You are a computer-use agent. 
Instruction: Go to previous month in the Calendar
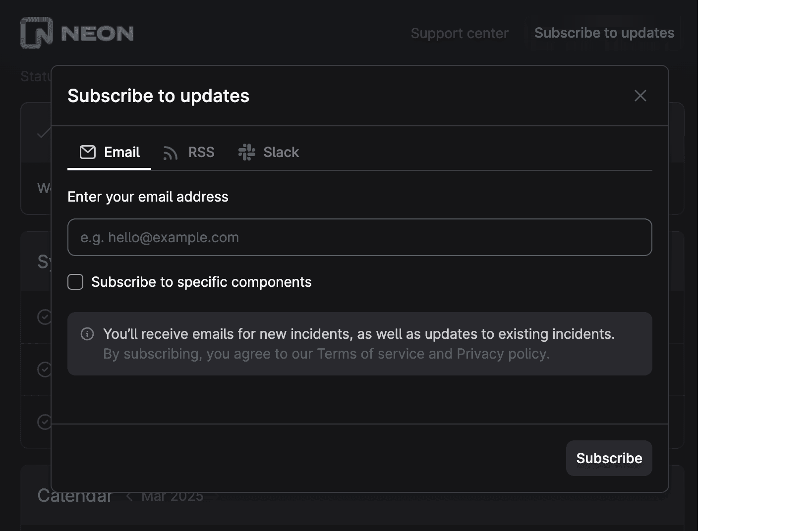[130, 496]
